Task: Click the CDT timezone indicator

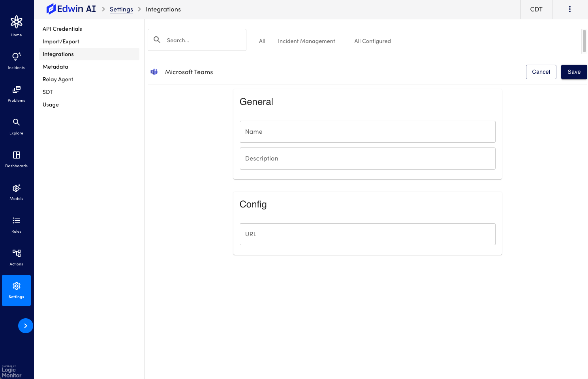Action: [536, 9]
